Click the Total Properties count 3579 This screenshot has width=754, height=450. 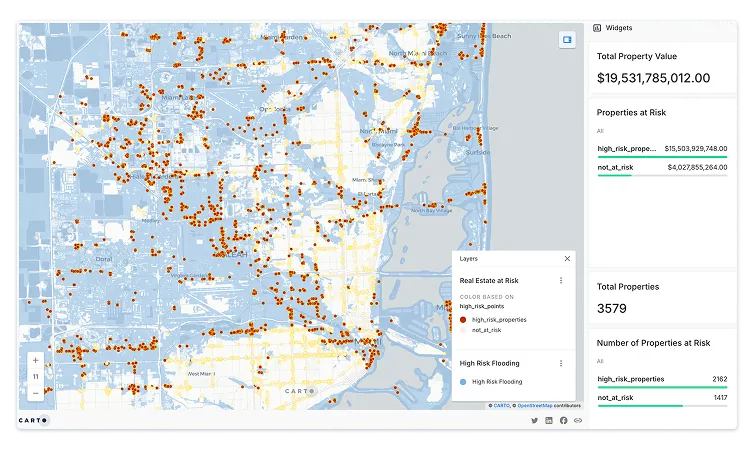click(612, 309)
